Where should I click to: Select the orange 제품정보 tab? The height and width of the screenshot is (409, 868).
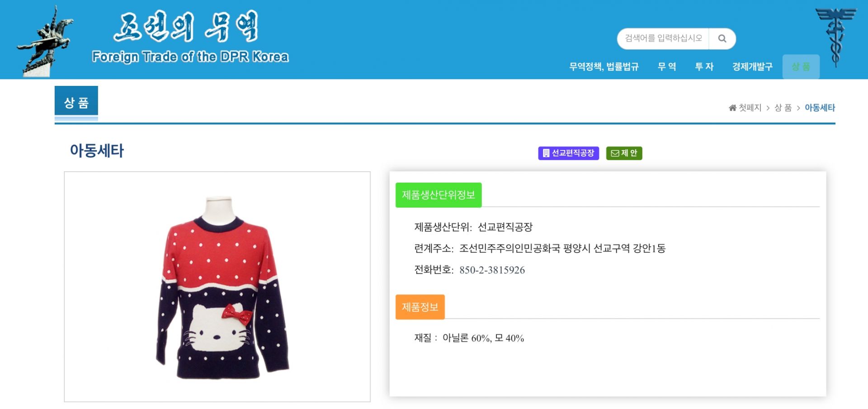[x=420, y=307]
